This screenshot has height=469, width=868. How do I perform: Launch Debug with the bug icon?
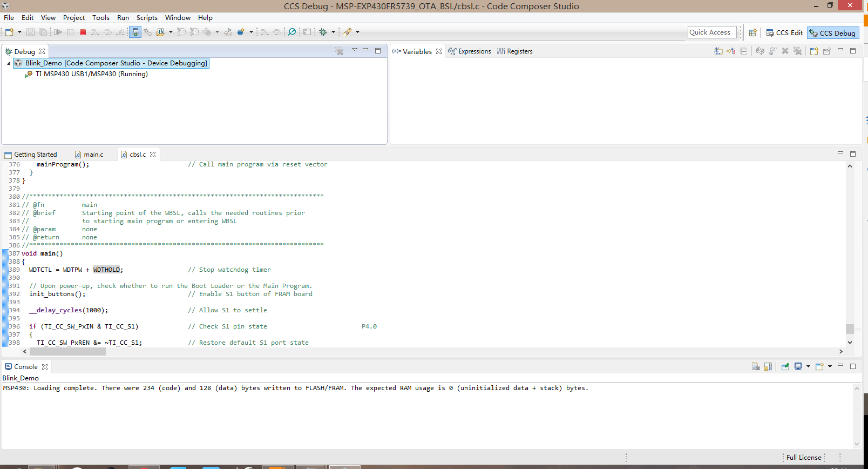[323, 32]
